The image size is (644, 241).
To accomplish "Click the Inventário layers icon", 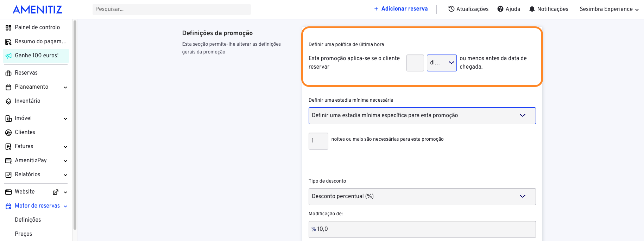I will coord(8,101).
